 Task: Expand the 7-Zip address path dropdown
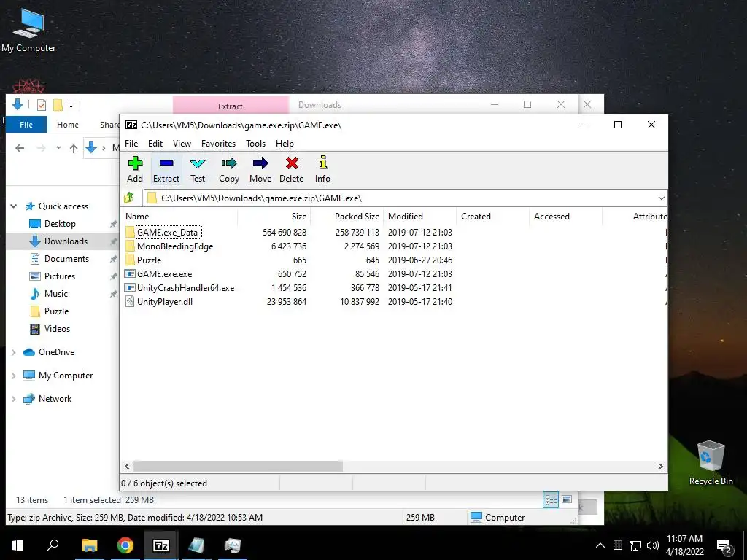coord(661,198)
